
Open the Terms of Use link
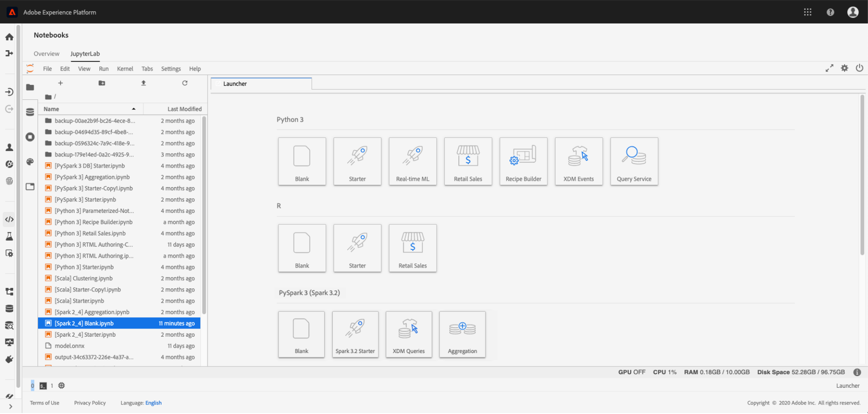(45, 403)
